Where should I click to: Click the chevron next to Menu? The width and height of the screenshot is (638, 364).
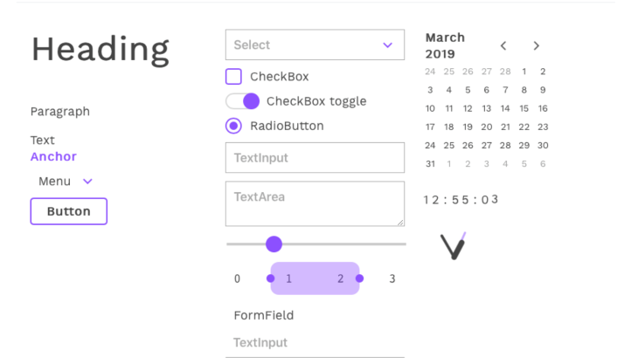87,182
